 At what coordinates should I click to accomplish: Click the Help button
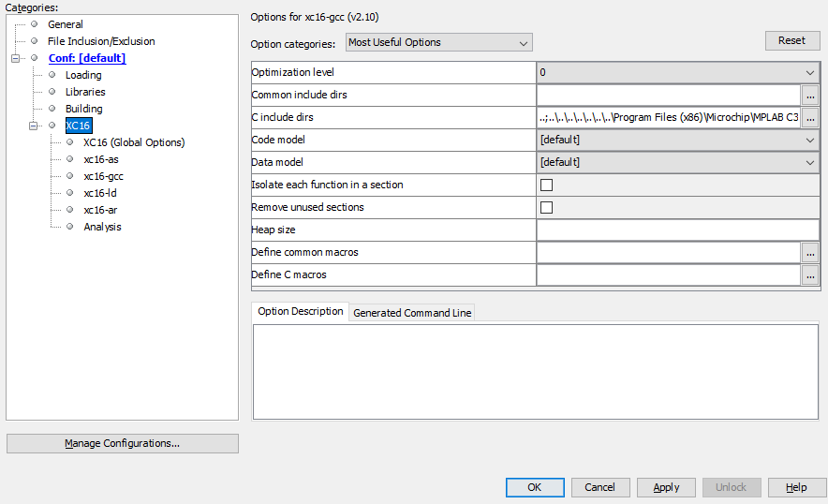click(797, 487)
